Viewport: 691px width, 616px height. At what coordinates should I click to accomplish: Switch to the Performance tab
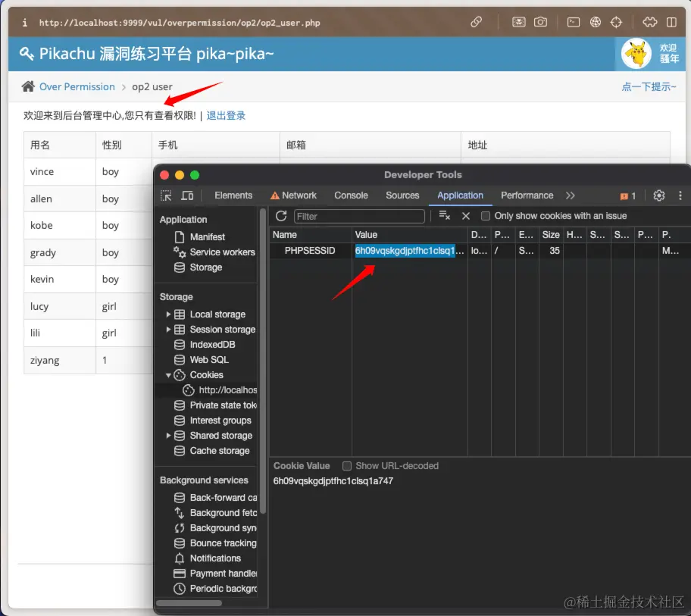(x=527, y=195)
